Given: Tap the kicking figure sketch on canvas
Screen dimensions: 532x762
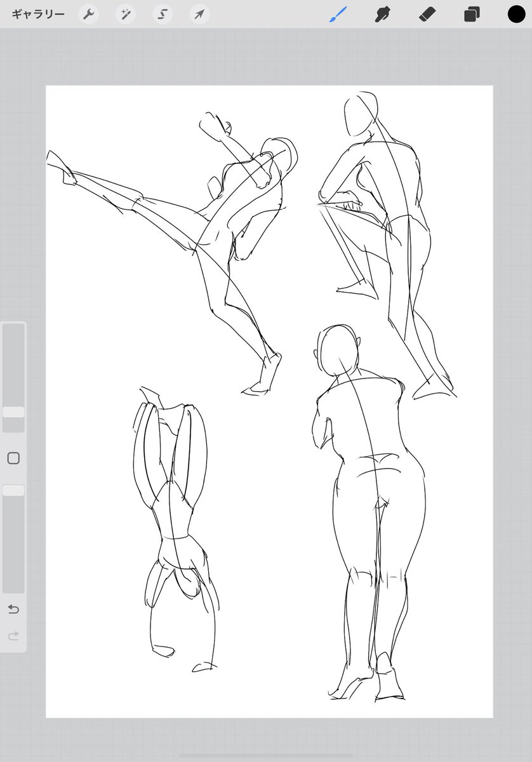Looking at the screenshot, I should 173,254.
